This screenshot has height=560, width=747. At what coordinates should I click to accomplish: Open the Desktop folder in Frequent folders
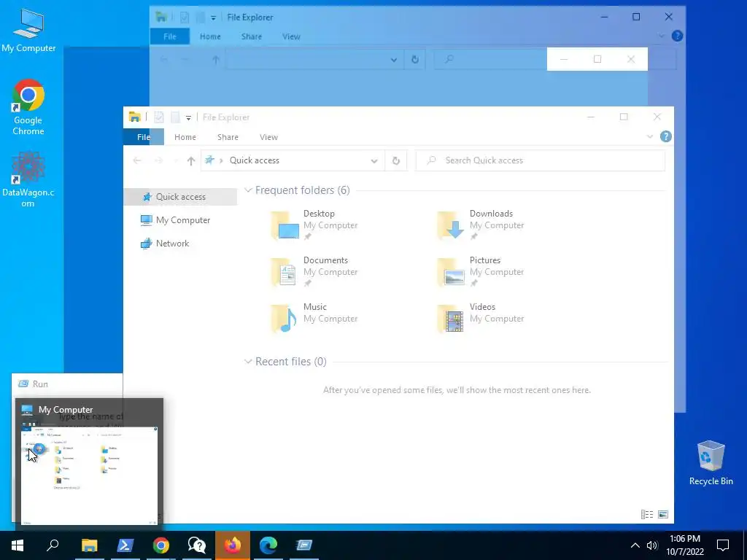pyautogui.click(x=314, y=225)
